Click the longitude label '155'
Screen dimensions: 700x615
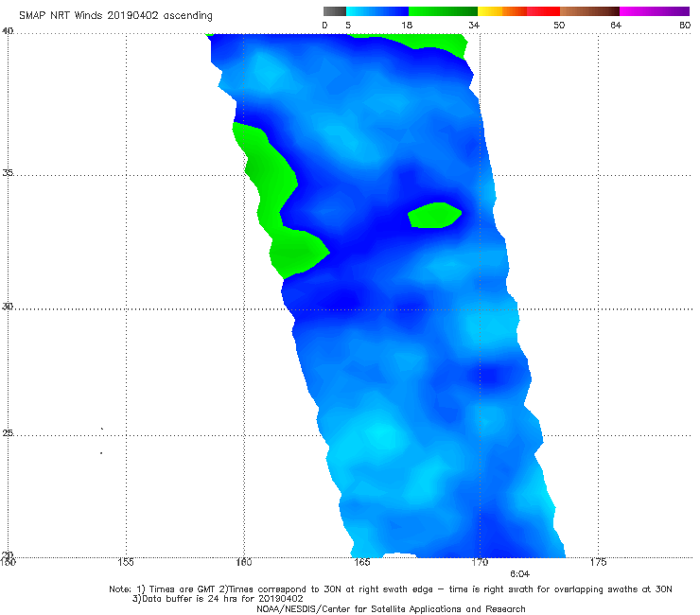click(x=126, y=562)
